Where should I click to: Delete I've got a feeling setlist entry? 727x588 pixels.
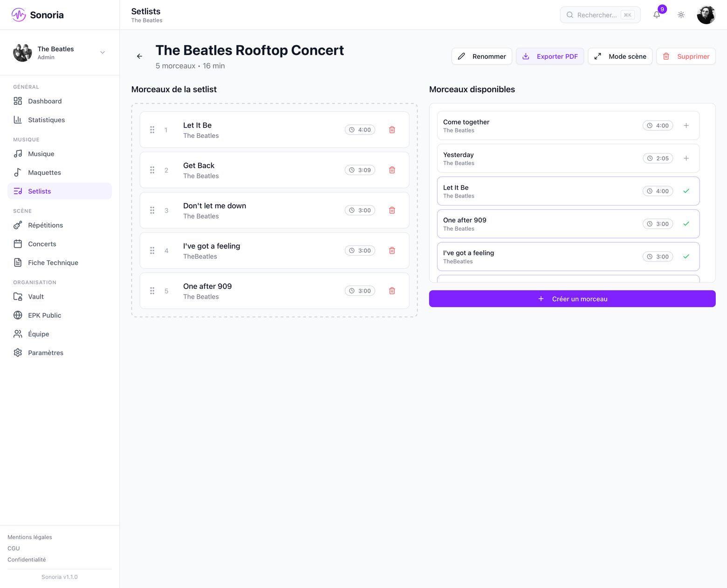(392, 251)
